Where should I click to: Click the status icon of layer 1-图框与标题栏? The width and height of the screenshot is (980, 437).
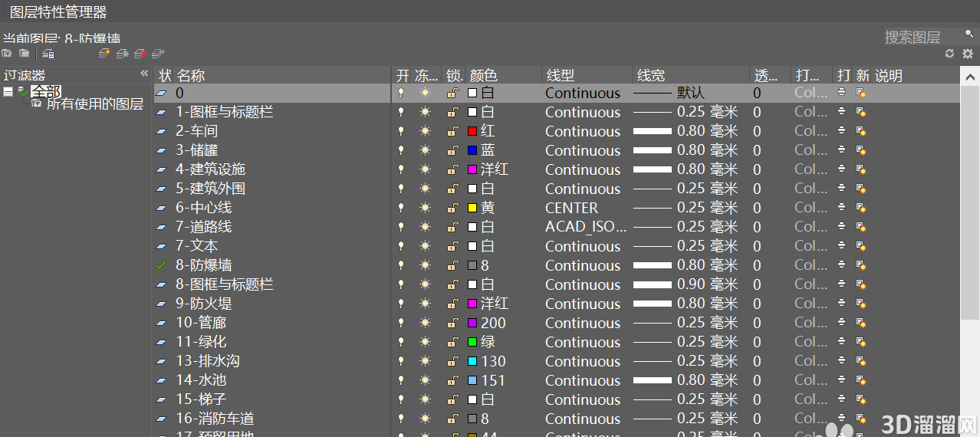161,112
